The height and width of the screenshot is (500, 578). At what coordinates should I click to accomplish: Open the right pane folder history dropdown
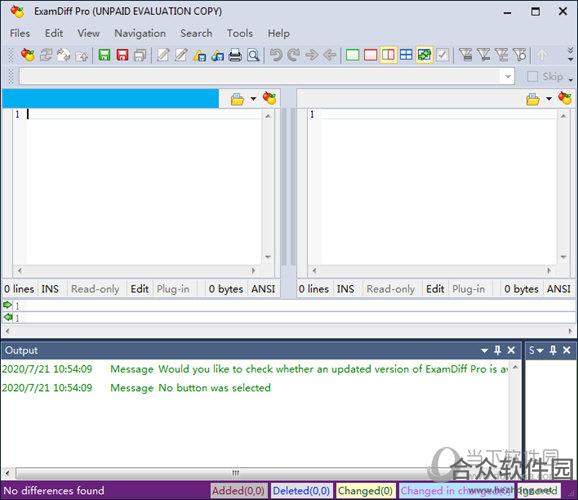[549, 99]
